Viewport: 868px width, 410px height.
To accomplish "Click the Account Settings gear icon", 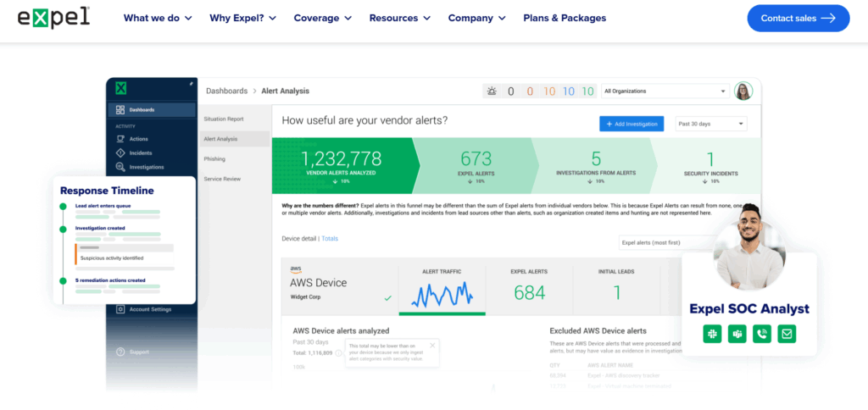I will 120,309.
